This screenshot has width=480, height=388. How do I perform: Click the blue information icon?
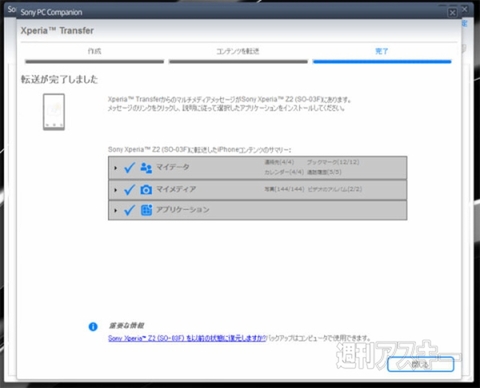click(x=93, y=327)
